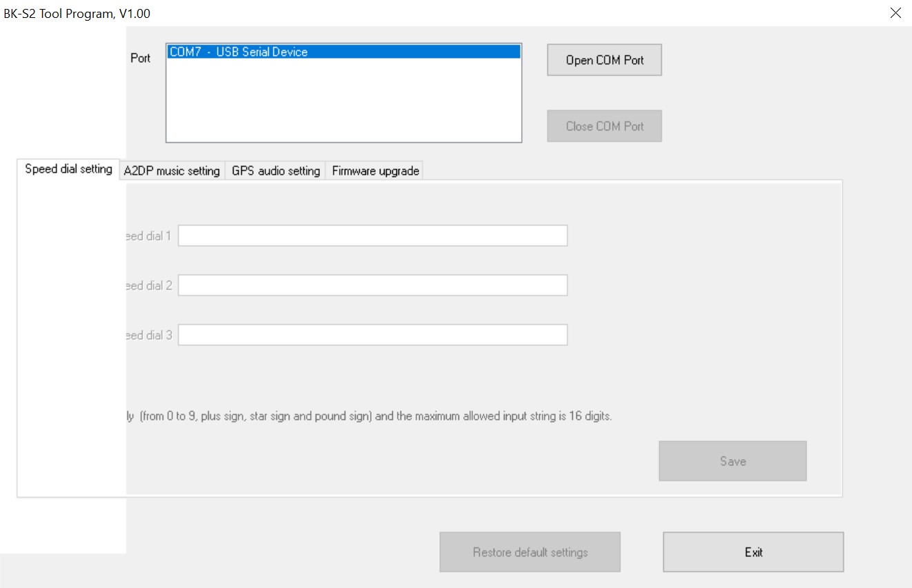
Task: Click into the Speed dial 2 field
Action: tap(372, 285)
